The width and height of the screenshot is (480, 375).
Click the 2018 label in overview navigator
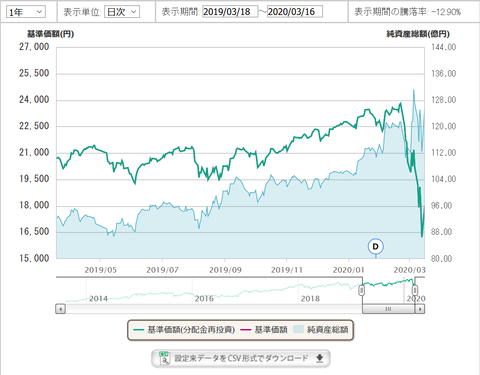click(310, 299)
